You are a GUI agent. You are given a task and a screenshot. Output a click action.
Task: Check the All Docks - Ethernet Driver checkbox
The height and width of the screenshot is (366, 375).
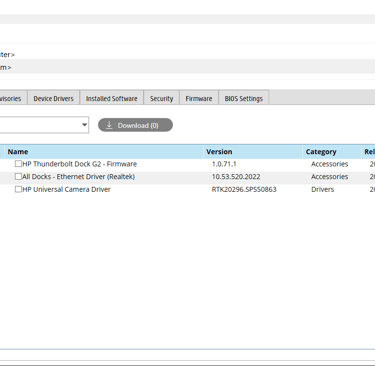tap(18, 176)
